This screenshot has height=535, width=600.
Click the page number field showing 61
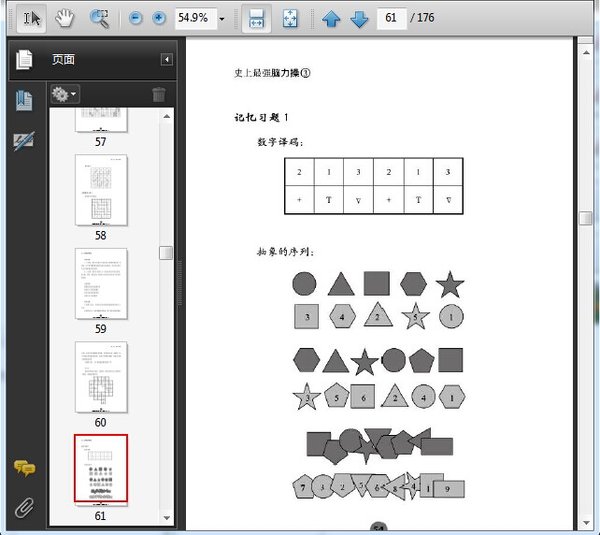[x=391, y=19]
